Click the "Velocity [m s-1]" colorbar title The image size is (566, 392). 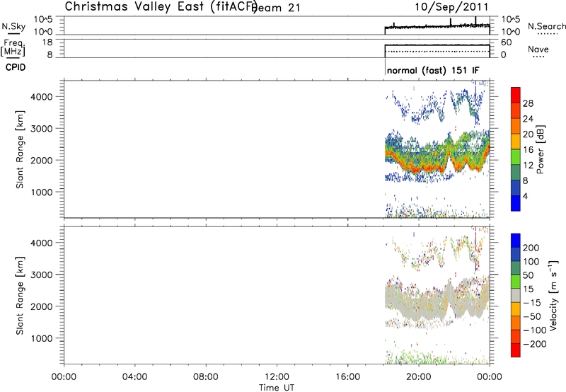coord(553,295)
